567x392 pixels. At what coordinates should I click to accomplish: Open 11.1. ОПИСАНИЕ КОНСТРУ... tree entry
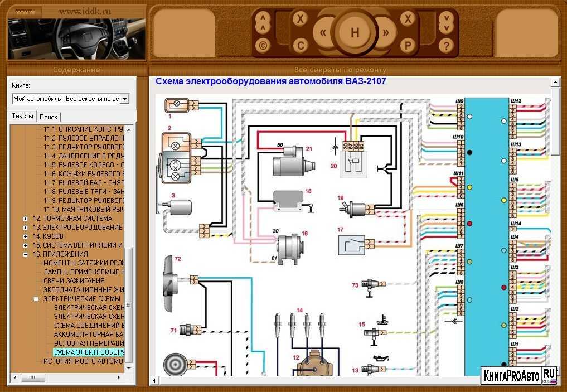(83, 129)
